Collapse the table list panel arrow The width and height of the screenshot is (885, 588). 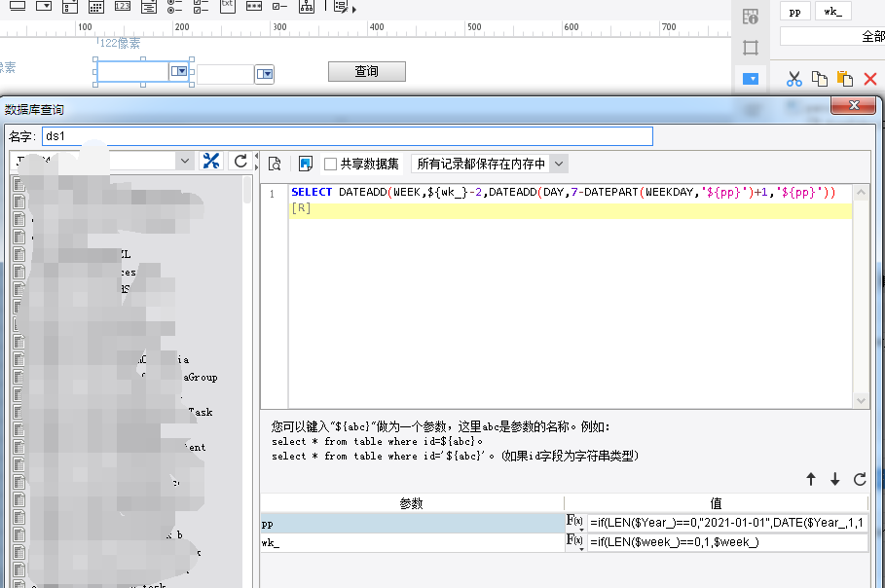pyautogui.click(x=256, y=155)
